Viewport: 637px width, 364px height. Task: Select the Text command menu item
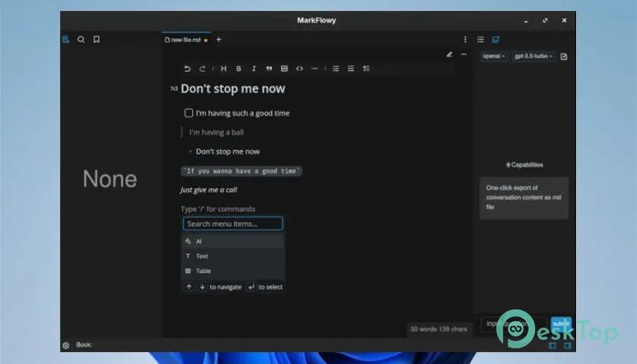tap(233, 256)
